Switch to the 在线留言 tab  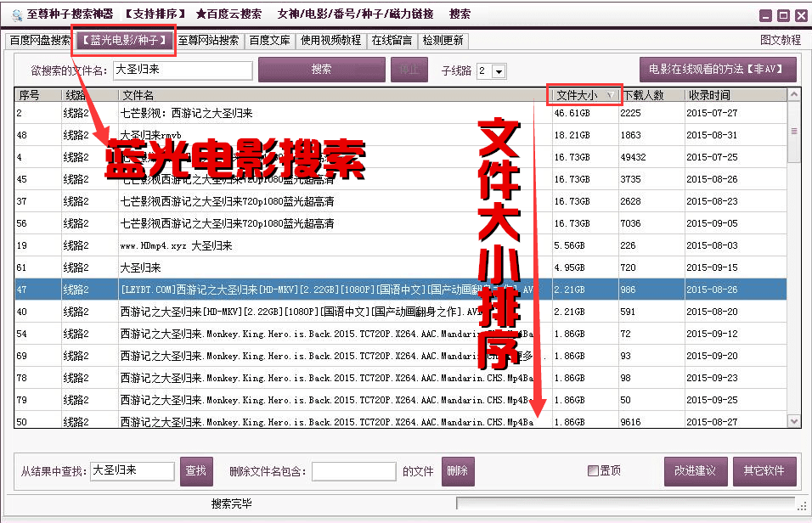[x=392, y=39]
